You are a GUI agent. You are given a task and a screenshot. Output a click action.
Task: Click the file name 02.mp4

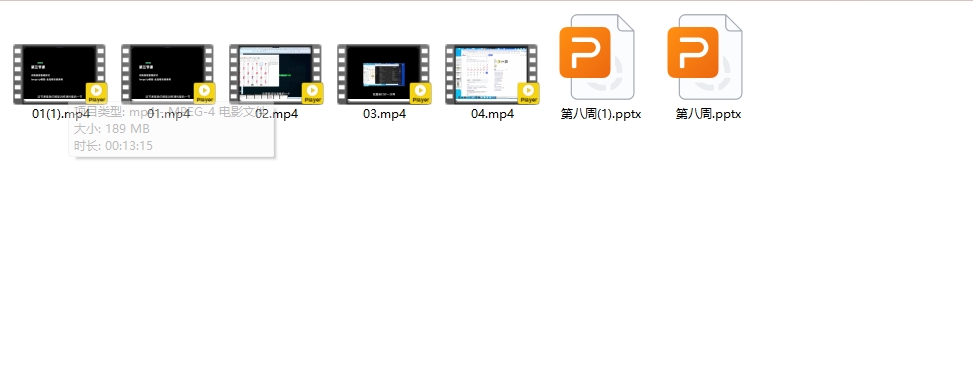point(277,114)
